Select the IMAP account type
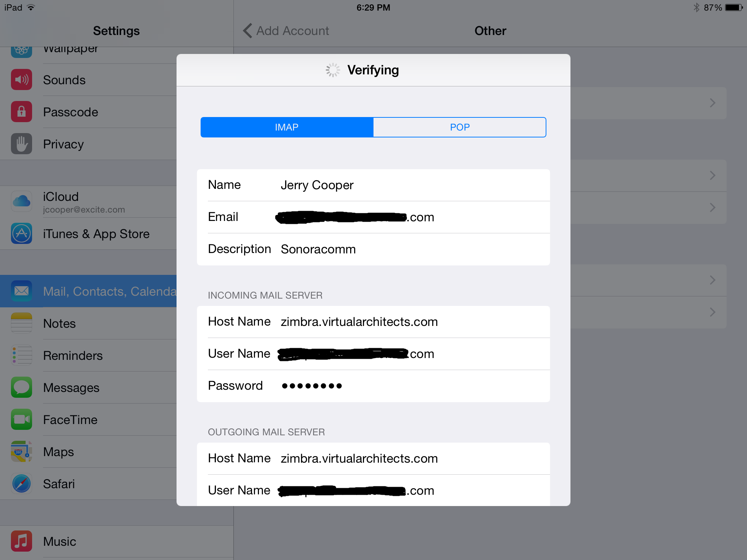The image size is (747, 560). tap(287, 127)
